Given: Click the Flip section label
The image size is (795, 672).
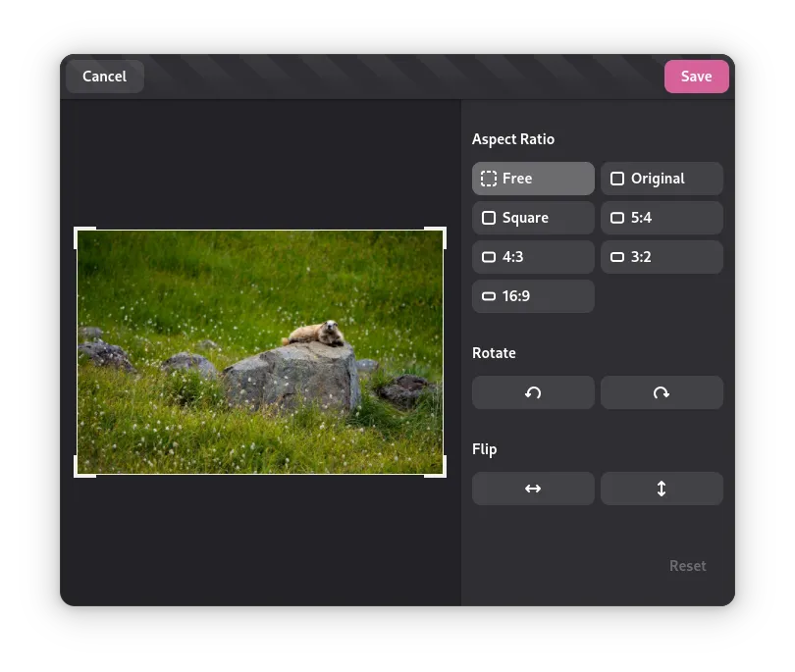Looking at the screenshot, I should pos(484,449).
